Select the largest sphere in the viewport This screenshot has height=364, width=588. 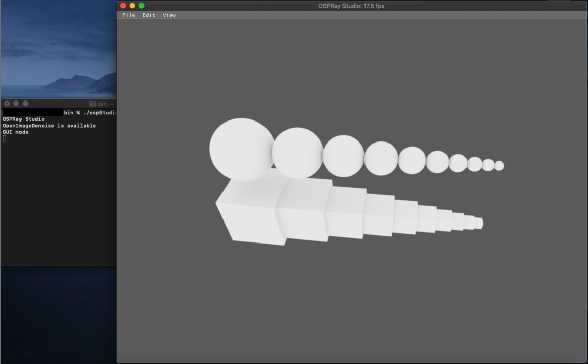tap(241, 149)
